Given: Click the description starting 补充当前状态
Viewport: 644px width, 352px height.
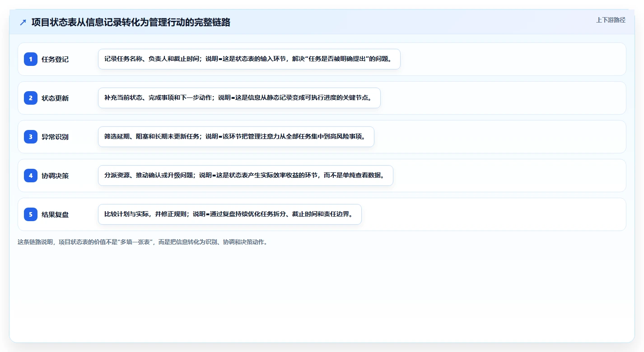Looking at the screenshot, I should click(239, 98).
